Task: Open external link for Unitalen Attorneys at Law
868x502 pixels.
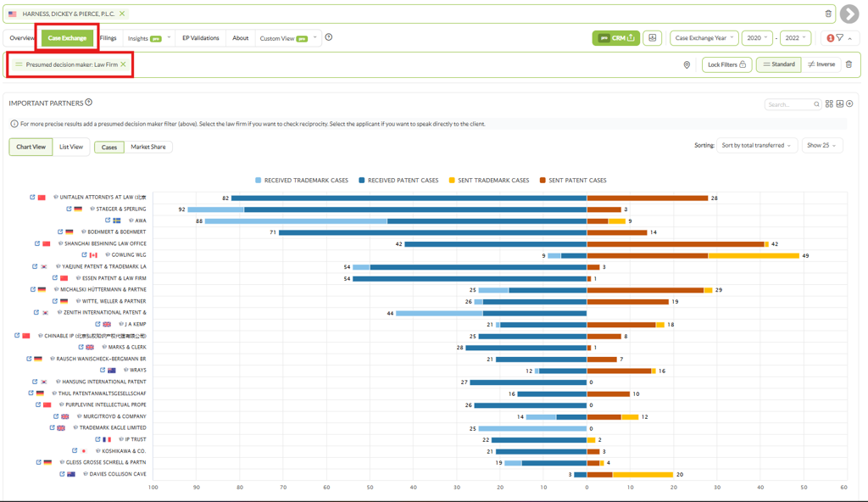Action: [32, 198]
